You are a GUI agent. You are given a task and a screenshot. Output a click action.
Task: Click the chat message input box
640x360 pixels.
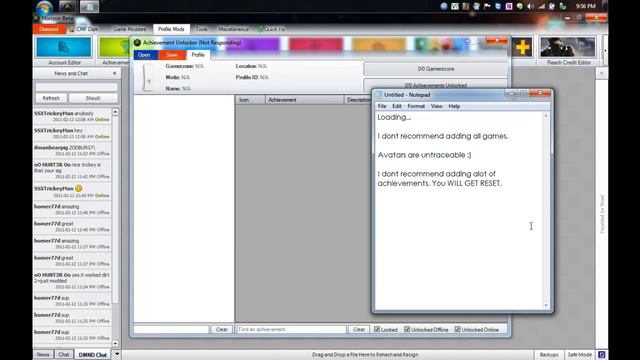(76, 87)
